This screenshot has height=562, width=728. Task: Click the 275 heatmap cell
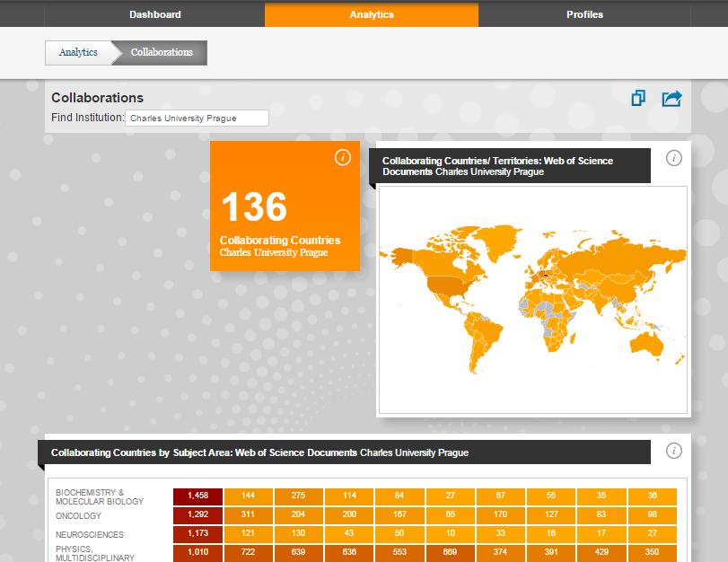(x=299, y=496)
